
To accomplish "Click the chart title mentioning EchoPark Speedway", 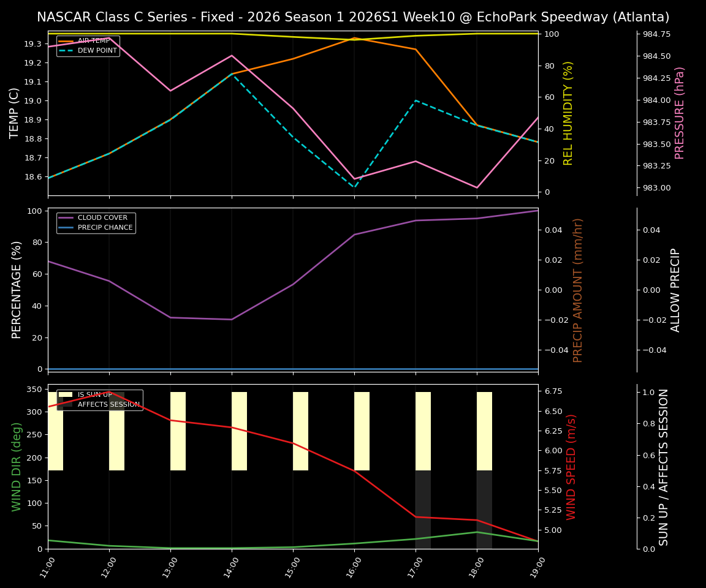I will [352, 17].
